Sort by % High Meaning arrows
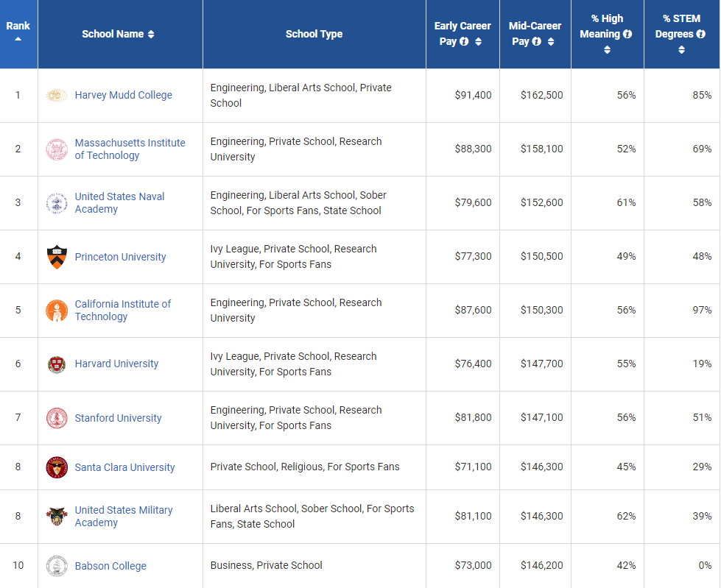Viewport: 721px width, 588px height. coord(608,50)
